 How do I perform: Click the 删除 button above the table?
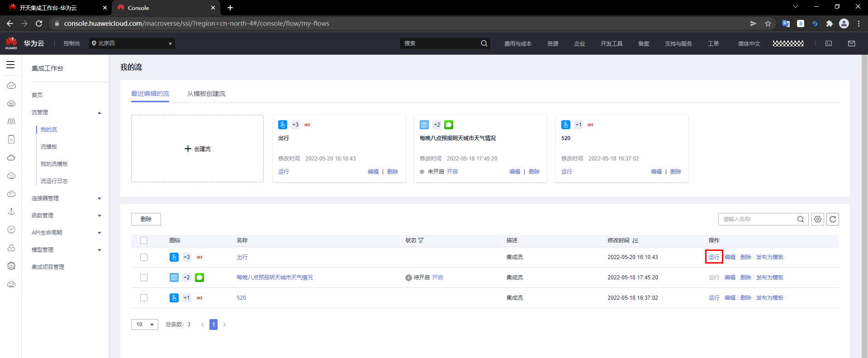coord(146,219)
